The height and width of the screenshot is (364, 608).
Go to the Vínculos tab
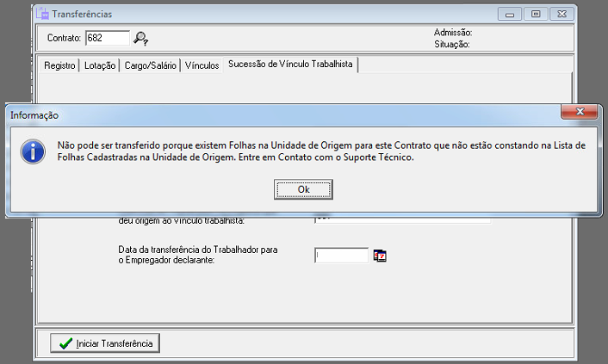(202, 65)
